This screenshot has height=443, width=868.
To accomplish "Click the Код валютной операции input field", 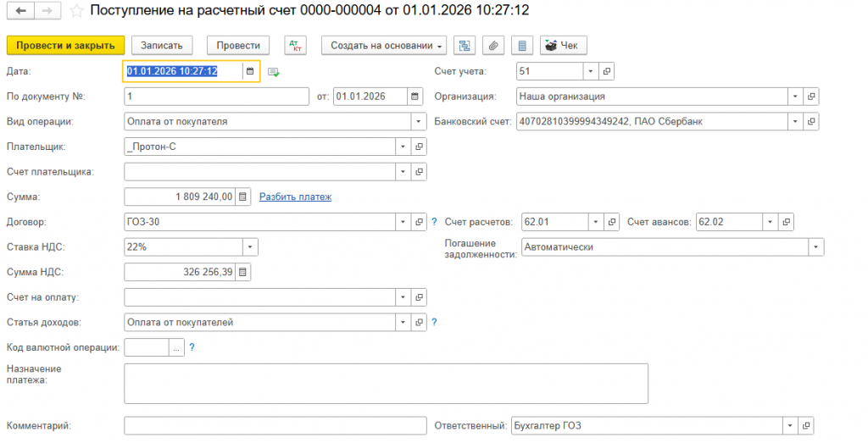I will (147, 347).
